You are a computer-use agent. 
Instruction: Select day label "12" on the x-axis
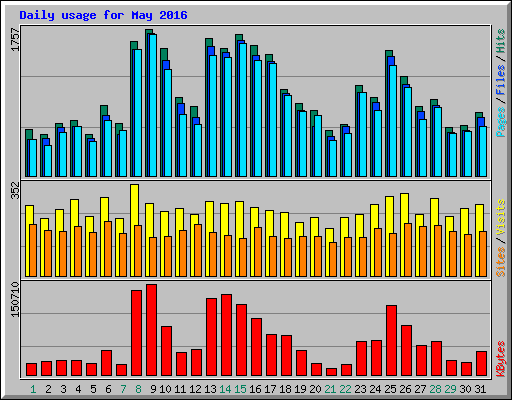tap(195, 389)
